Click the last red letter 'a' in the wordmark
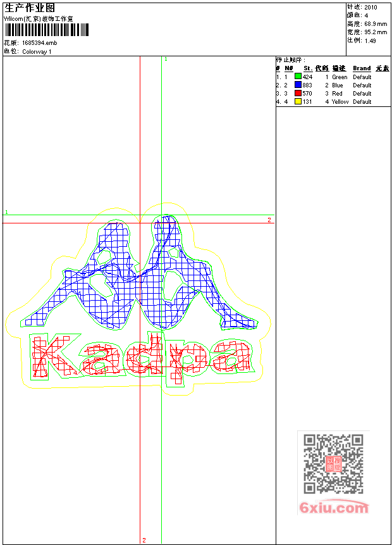Screen dimensions: 392x545 232,356
